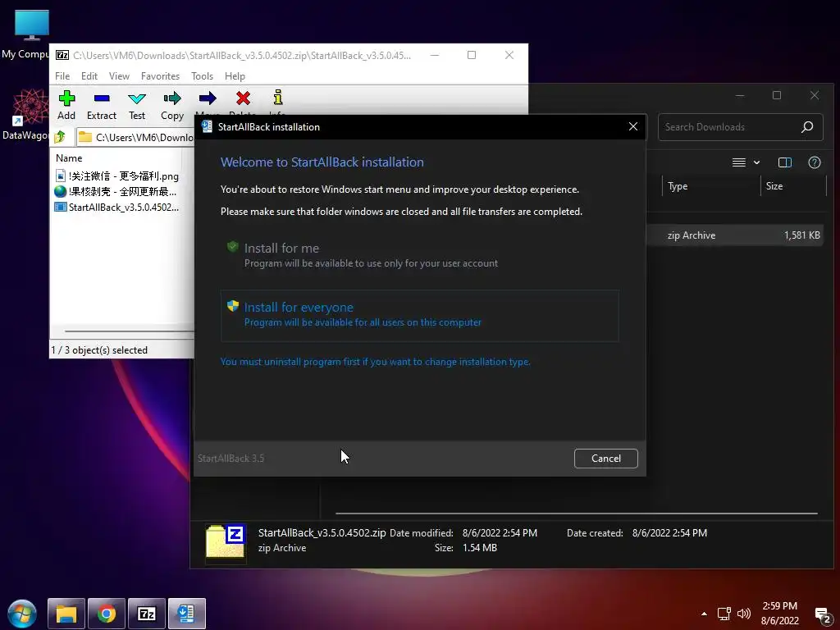Image resolution: width=840 pixels, height=630 pixels.
Task: Toggle the preview pane icon in Explorer
Action: [x=785, y=162]
